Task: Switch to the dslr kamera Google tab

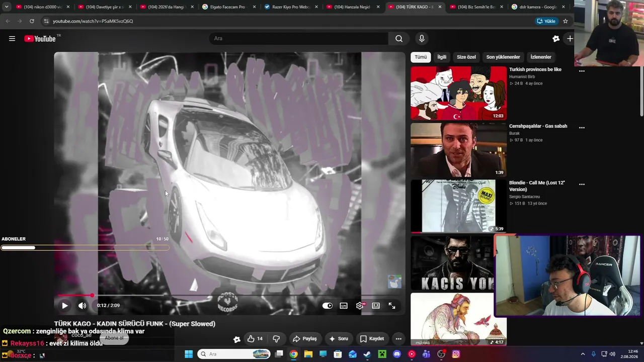Action: click(537, 7)
